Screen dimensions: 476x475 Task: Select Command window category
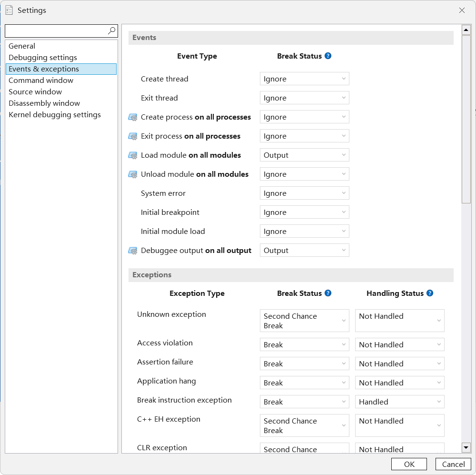point(61,80)
